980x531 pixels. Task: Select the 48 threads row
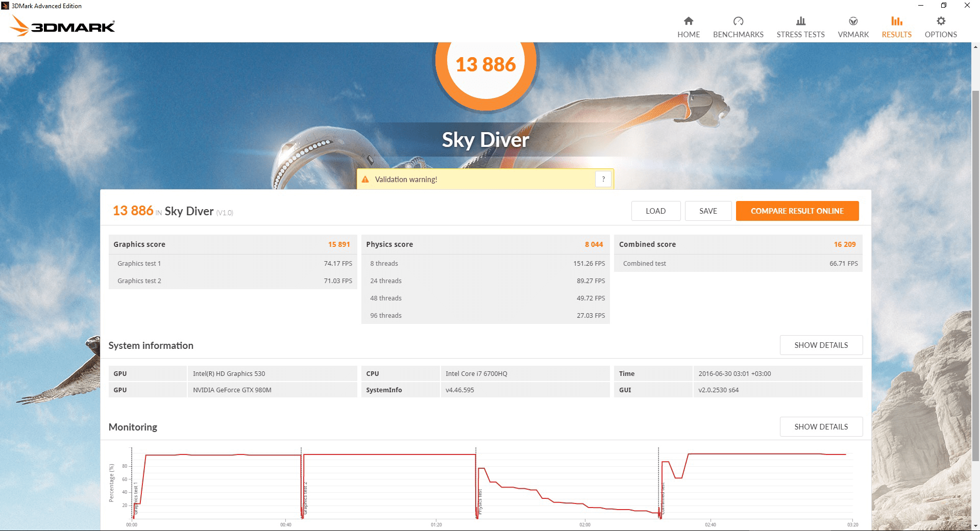pyautogui.click(x=485, y=298)
